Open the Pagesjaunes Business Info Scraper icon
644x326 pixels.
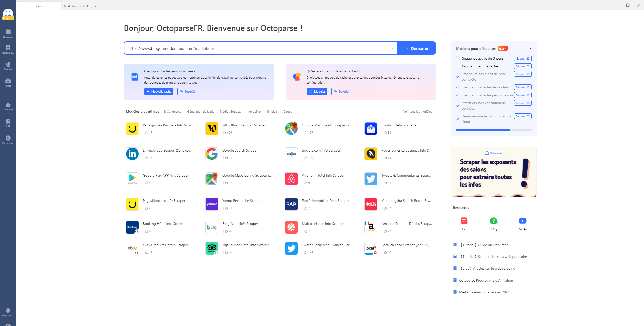click(132, 129)
